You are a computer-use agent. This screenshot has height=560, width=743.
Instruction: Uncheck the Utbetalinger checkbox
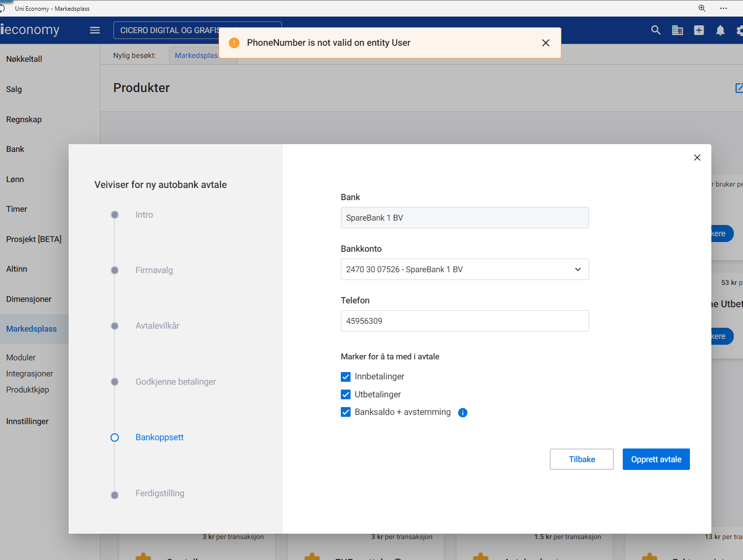[346, 394]
